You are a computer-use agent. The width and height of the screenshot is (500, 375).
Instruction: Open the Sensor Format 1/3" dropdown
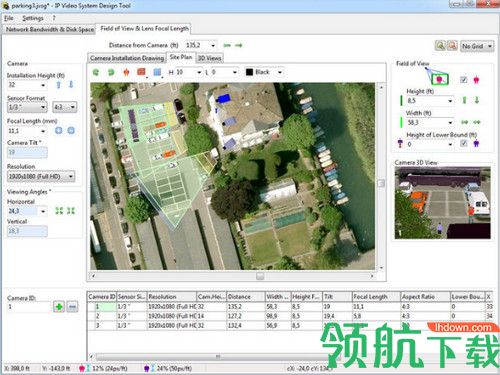pyautogui.click(x=27, y=107)
